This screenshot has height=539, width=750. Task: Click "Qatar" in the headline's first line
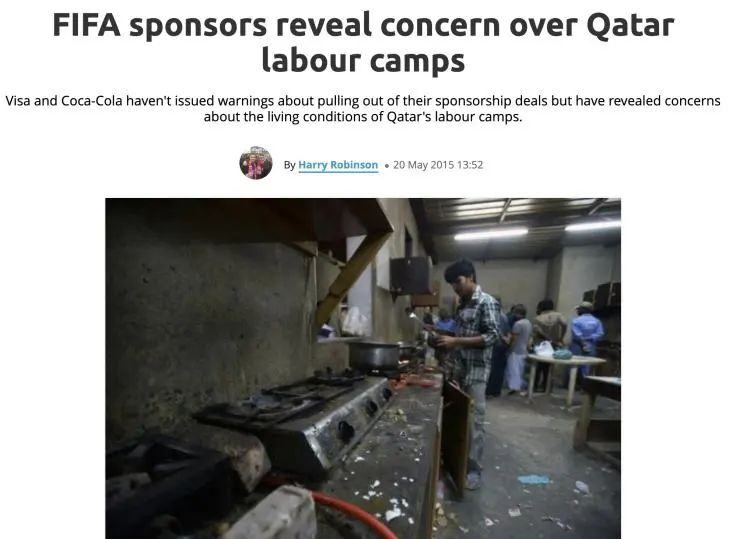tap(630, 25)
